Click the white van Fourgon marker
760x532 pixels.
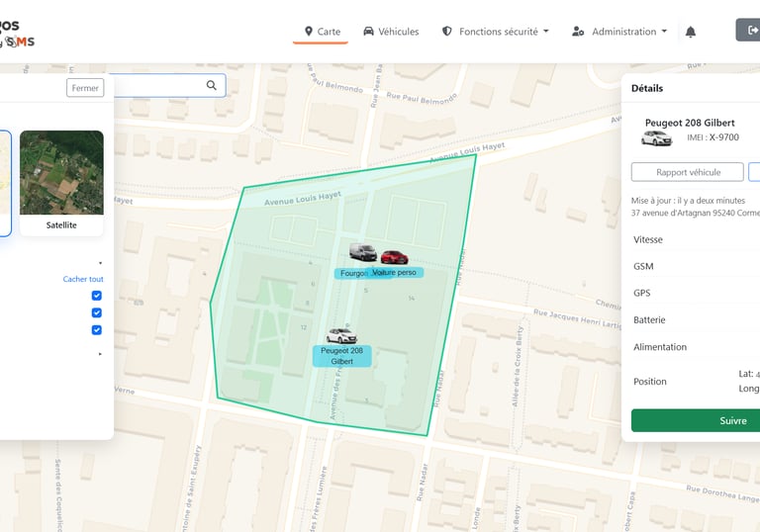click(362, 252)
